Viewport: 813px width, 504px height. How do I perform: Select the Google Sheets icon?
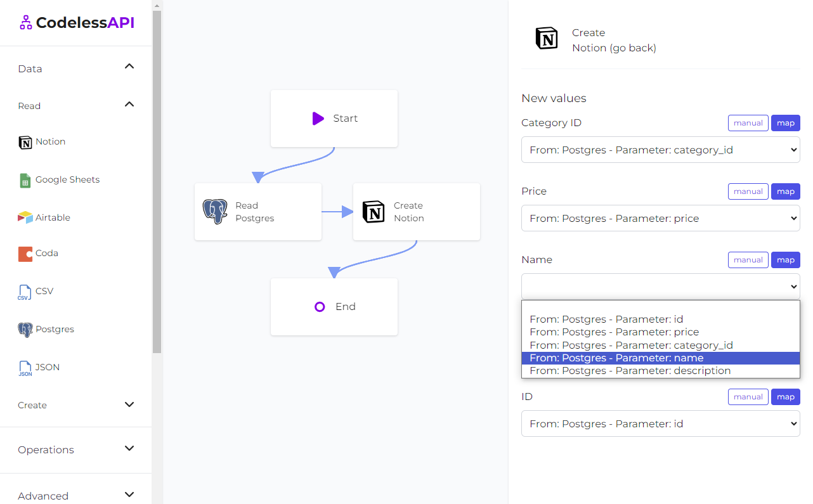pyautogui.click(x=25, y=180)
